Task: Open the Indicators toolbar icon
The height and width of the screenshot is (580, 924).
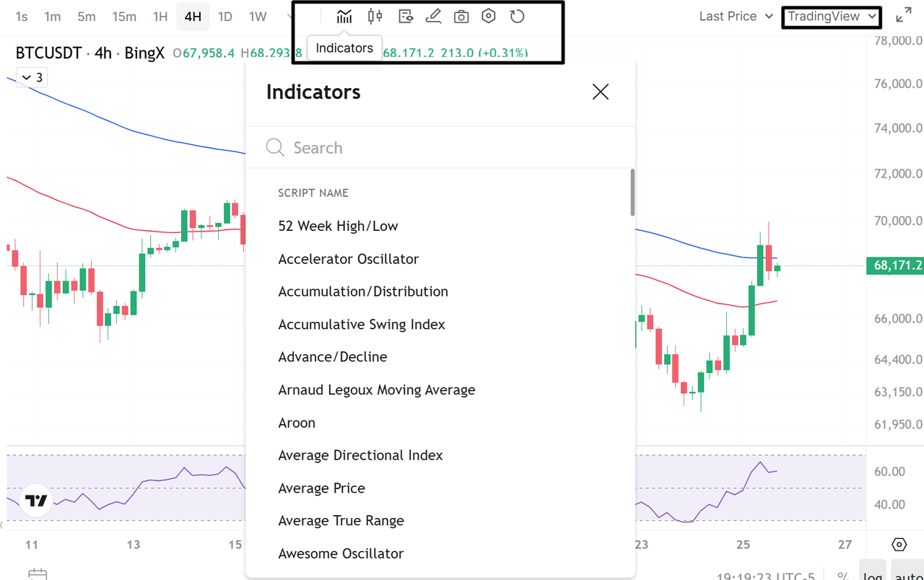Action: tap(344, 17)
